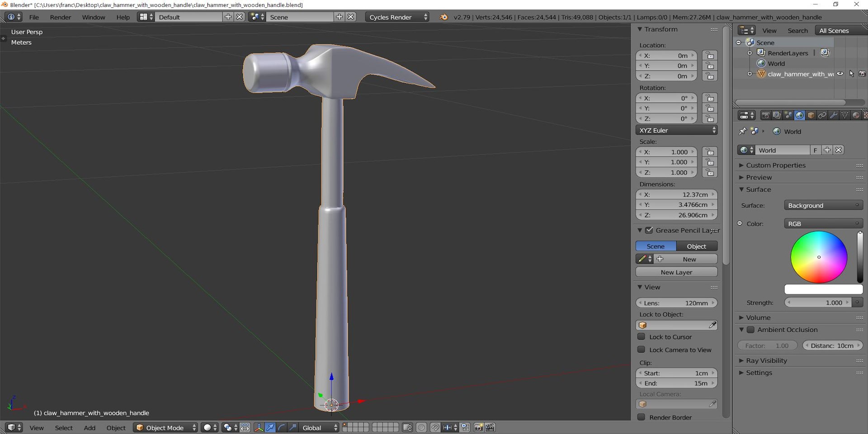Open the Constraints properties chain-link tab

point(822,115)
